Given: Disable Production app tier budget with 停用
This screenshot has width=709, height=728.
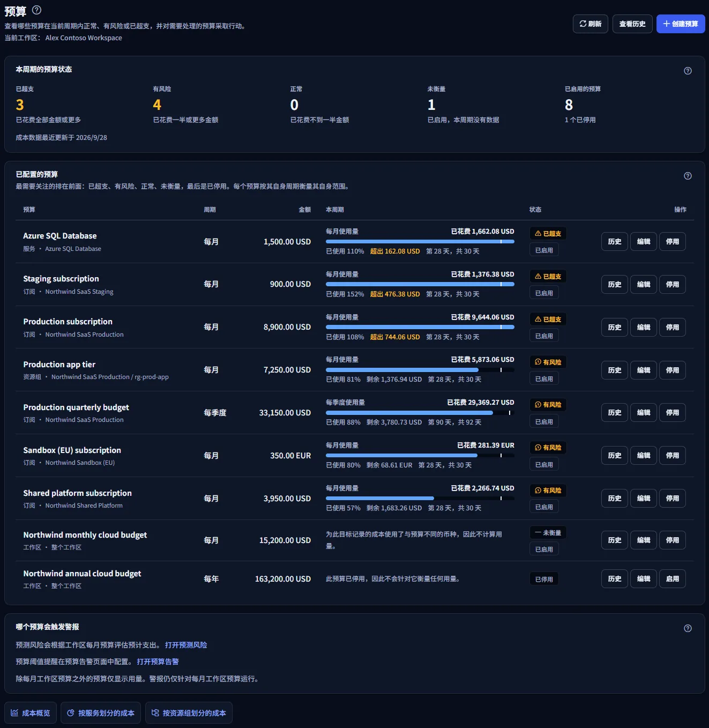Looking at the screenshot, I should (x=673, y=370).
